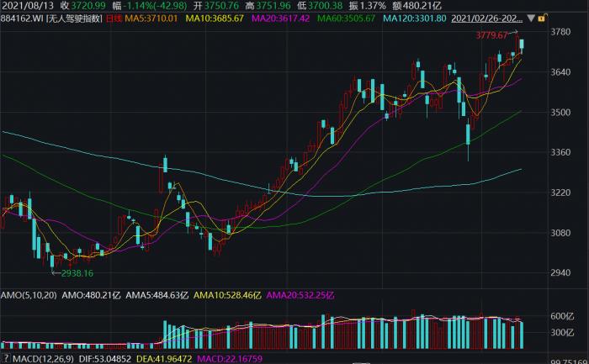Select the AMO(5,10,20) indicator label
589x364 pixels.
tap(29, 295)
